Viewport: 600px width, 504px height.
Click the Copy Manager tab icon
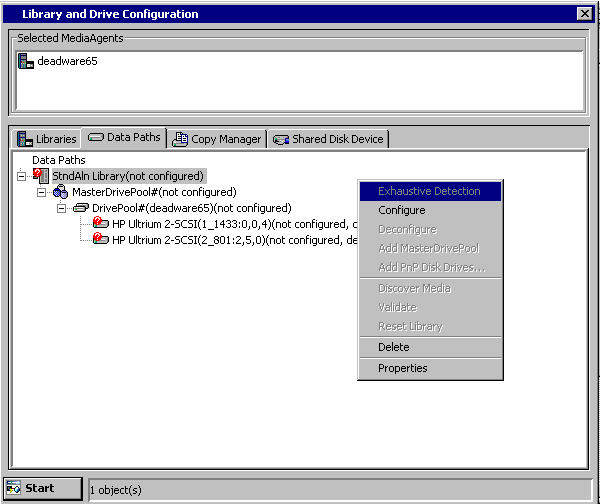click(x=180, y=139)
